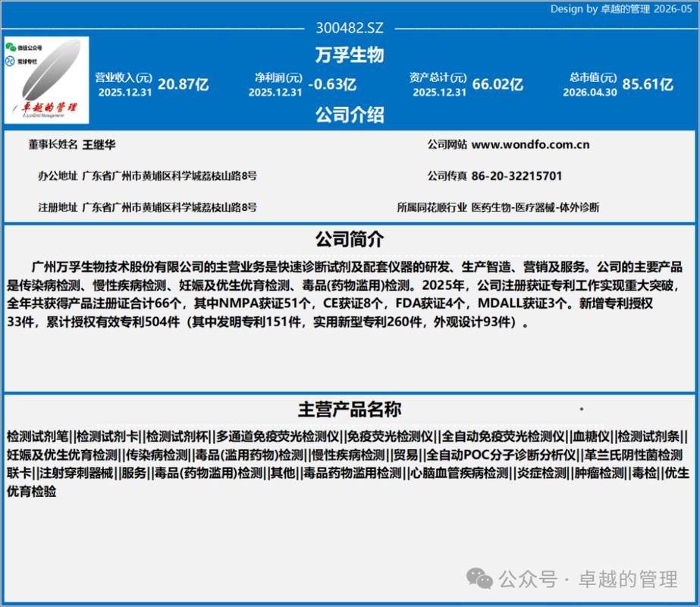Open the website www.wondfo.com.cn
Viewport: 700px width, 607px height.
(530, 145)
